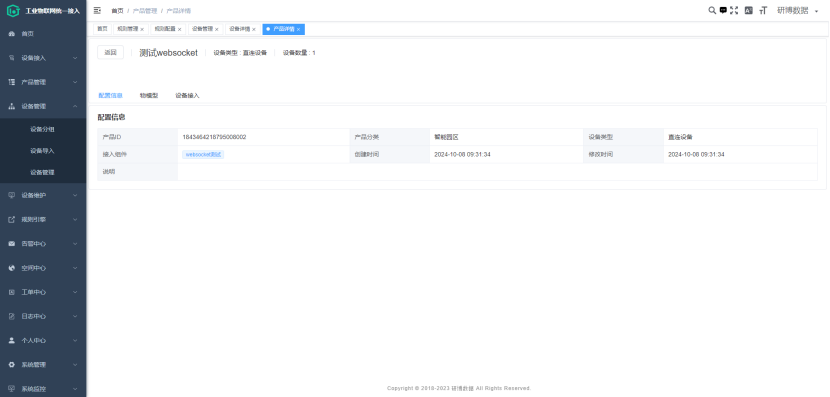The height and width of the screenshot is (397, 830).
Task: Open 设备分组 in the sidebar submenu
Action: click(x=43, y=129)
